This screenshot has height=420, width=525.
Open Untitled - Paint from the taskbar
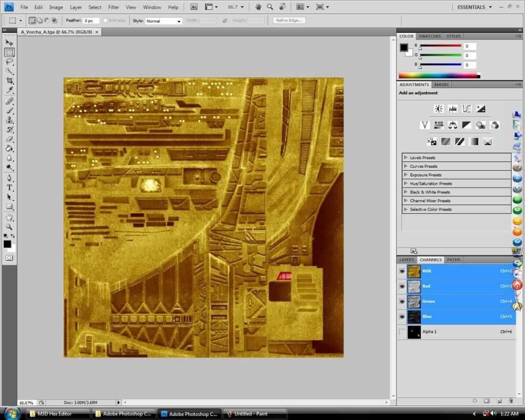(x=255, y=414)
